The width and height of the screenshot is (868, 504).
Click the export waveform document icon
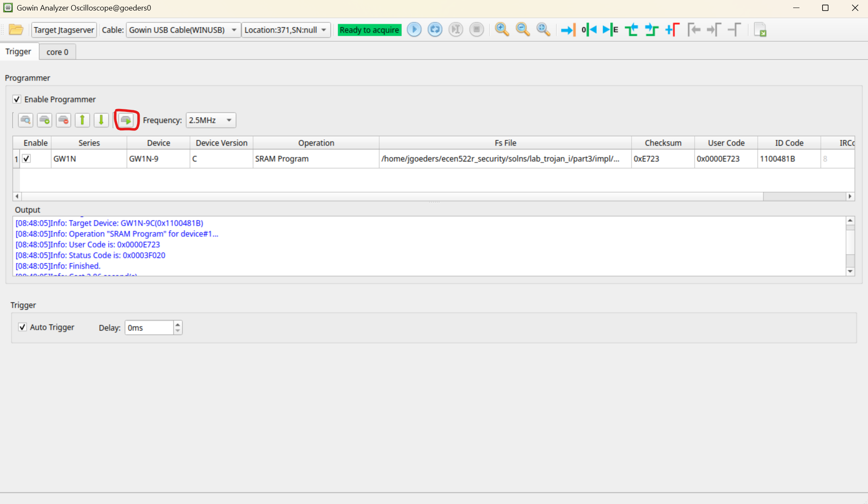pos(760,30)
